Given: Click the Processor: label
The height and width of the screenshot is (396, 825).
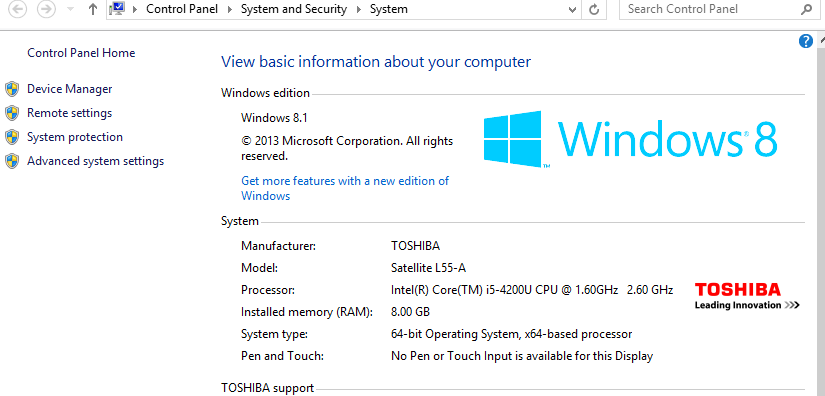Looking at the screenshot, I should click(268, 290).
